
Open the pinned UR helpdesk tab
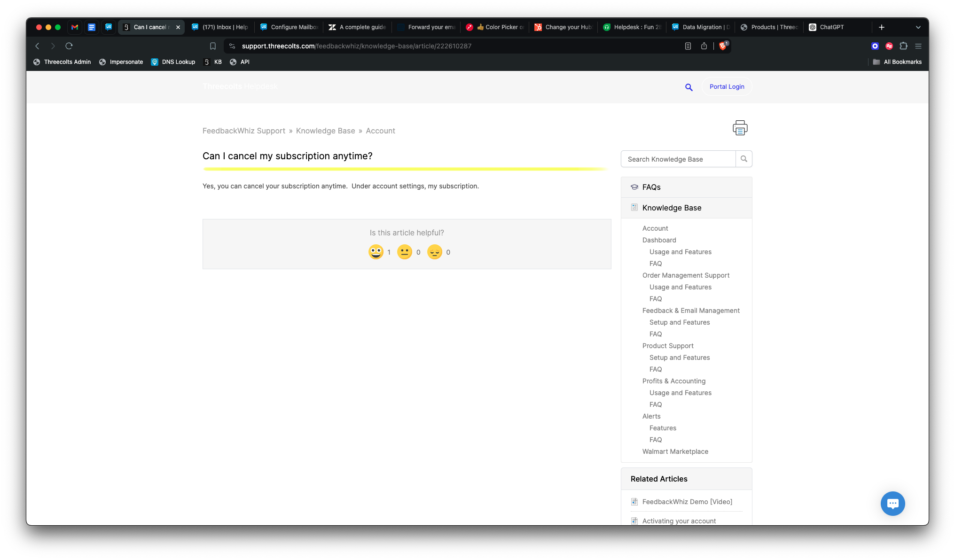pos(109,27)
